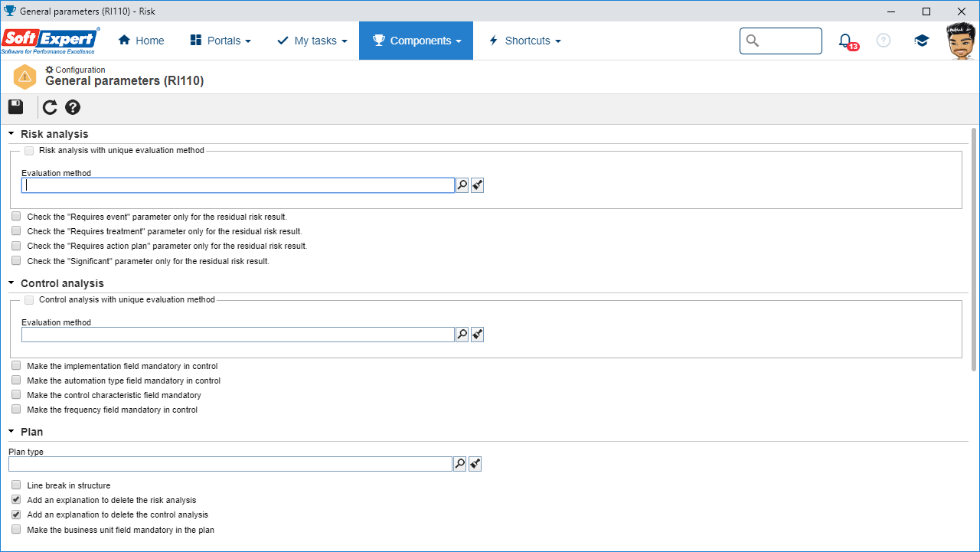Screen dimensions: 980x552
Task: Open the Shortcuts dropdown menu
Action: click(524, 41)
